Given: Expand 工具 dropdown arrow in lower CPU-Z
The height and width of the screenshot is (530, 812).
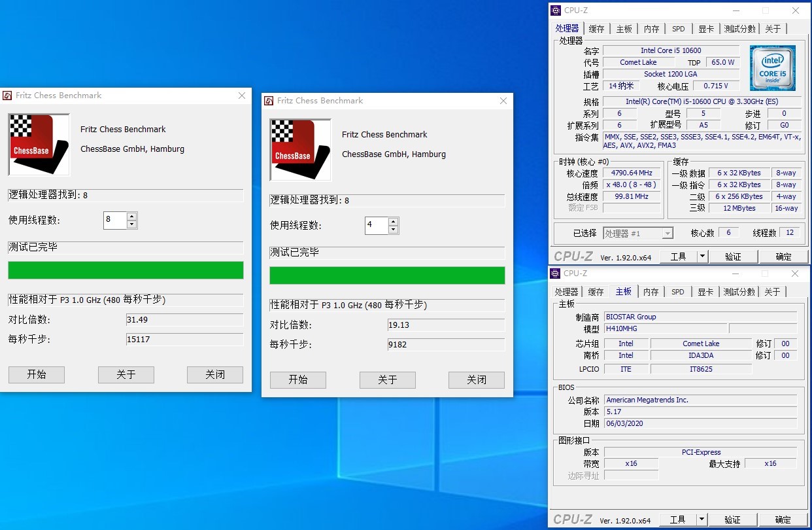Looking at the screenshot, I should 703,520.
